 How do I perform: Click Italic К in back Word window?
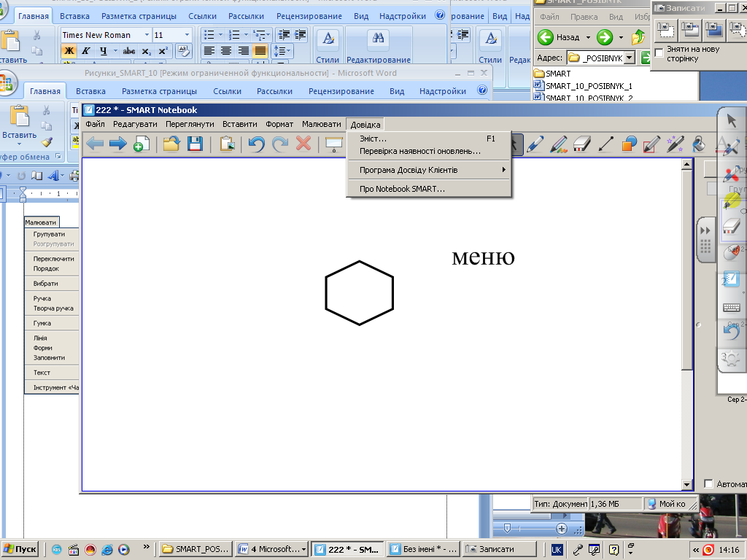click(86, 51)
